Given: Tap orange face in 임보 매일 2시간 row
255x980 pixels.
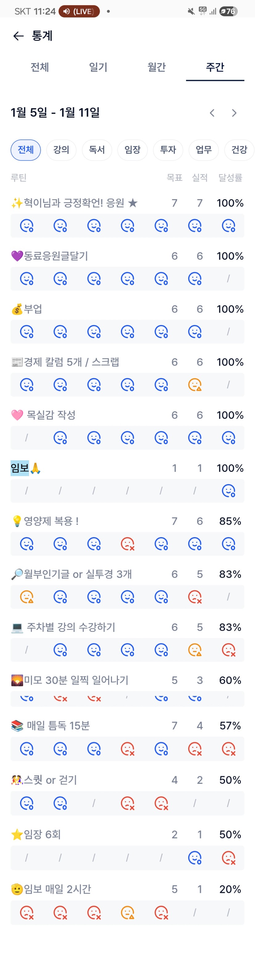Looking at the screenshot, I should pyautogui.click(x=127, y=913).
